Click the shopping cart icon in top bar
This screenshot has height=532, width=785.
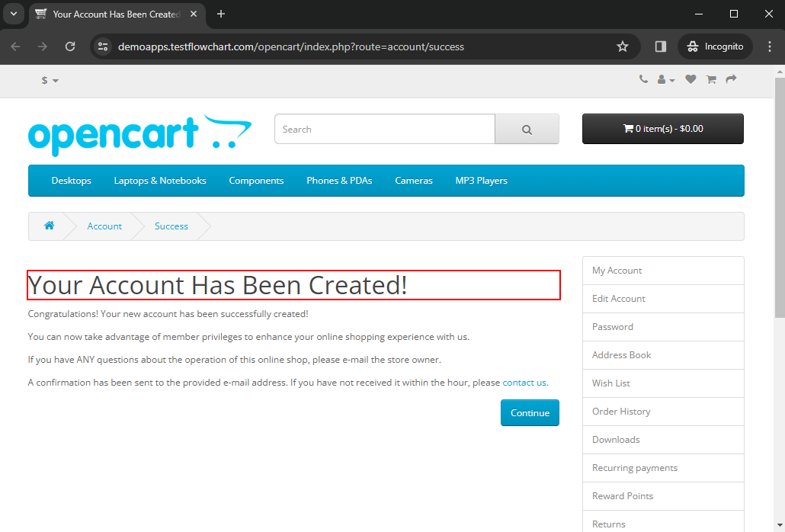coord(711,79)
